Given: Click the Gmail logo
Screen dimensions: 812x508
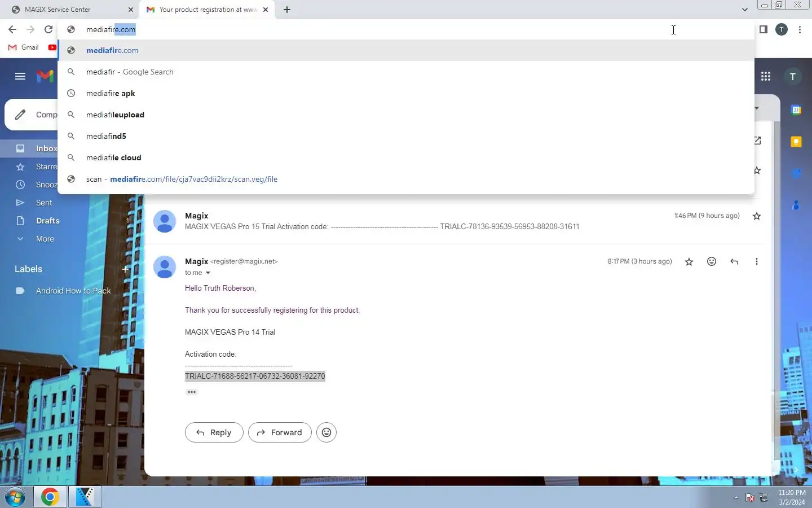Looking at the screenshot, I should 45,76.
